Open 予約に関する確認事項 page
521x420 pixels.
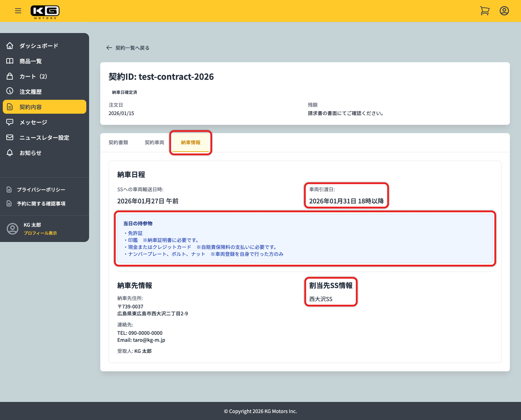click(x=41, y=204)
